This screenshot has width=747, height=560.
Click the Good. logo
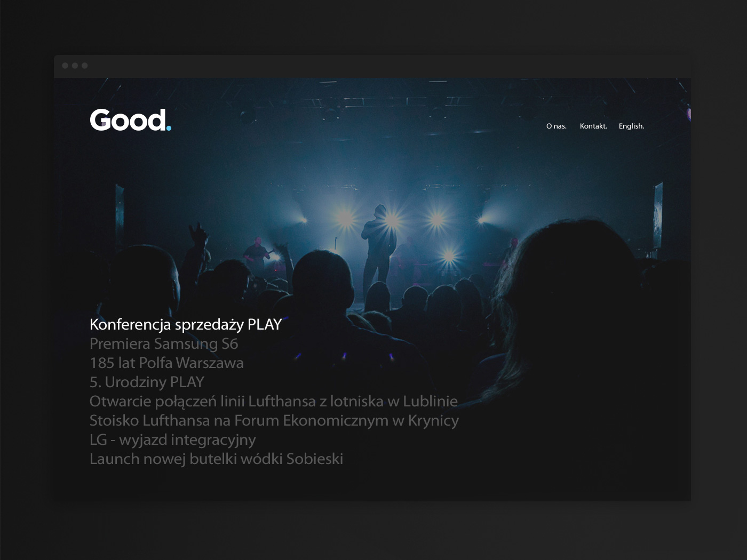pos(131,120)
